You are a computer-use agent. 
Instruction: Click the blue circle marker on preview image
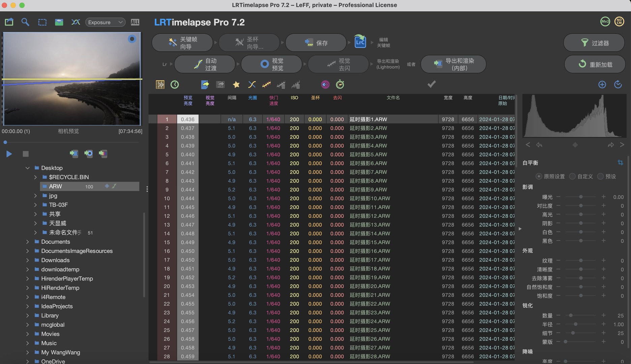132,39
